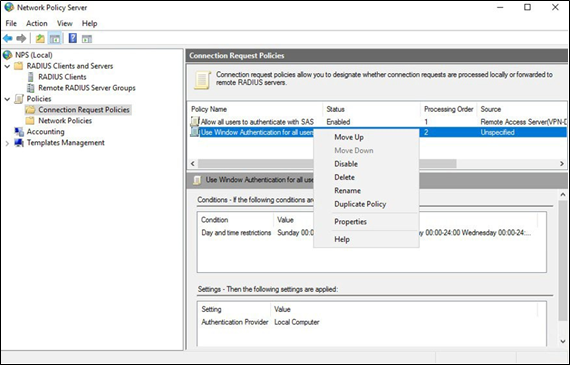Select Templates Management in the tree
Image resolution: width=570 pixels, height=365 pixels.
coord(65,143)
